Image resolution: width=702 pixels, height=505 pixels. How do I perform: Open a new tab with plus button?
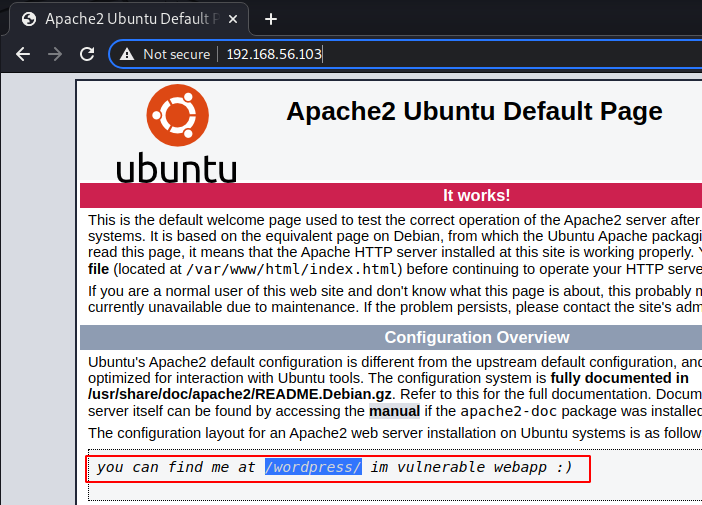pos(270,19)
